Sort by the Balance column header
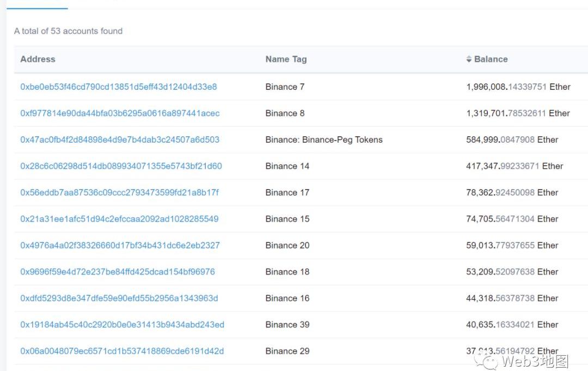This screenshot has width=588, height=371. 491,59
